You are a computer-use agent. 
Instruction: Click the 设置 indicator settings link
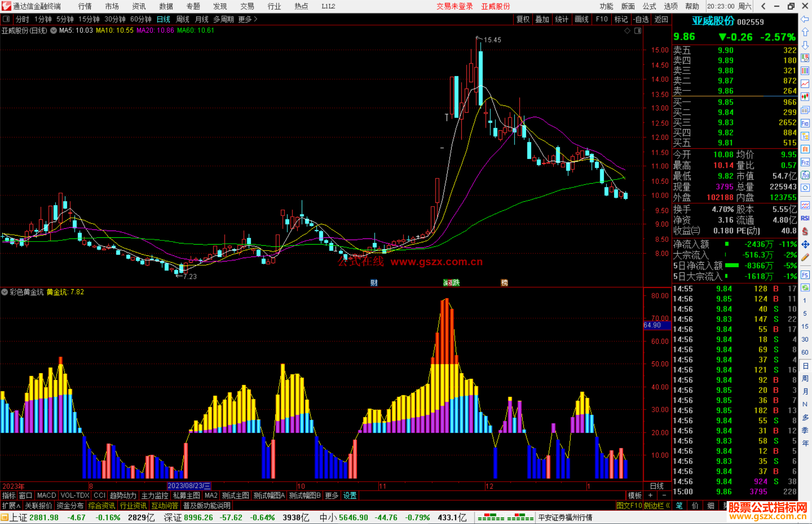tap(350, 495)
